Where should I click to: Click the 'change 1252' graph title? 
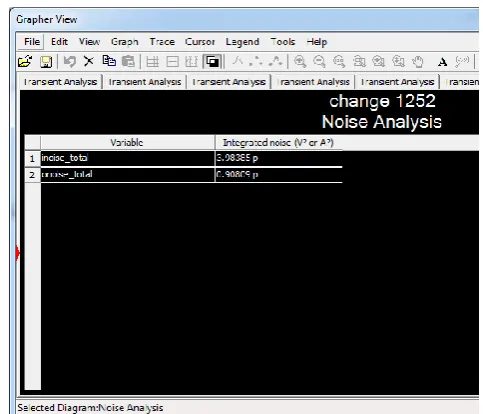click(382, 101)
